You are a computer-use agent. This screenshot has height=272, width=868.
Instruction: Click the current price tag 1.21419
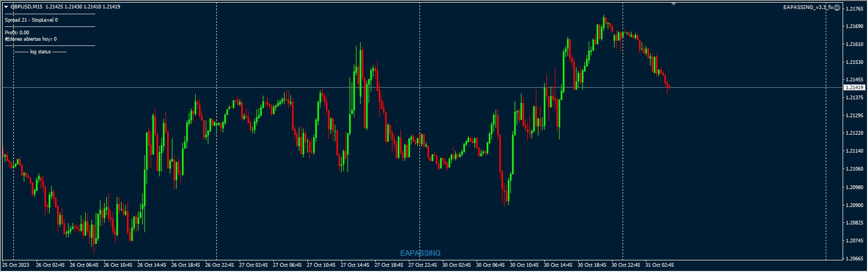tap(854, 88)
